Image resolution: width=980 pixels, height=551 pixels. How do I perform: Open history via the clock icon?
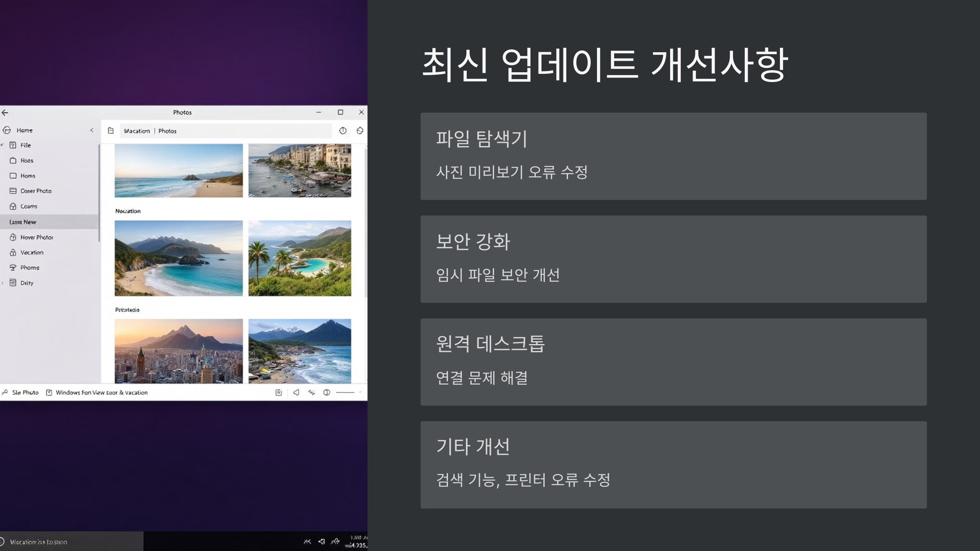[x=343, y=131]
